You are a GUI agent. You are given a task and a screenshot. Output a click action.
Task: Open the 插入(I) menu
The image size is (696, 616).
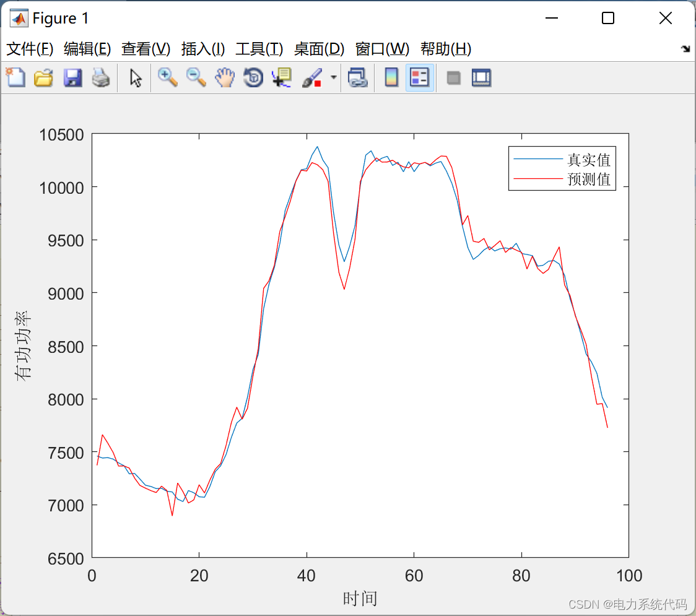click(202, 49)
